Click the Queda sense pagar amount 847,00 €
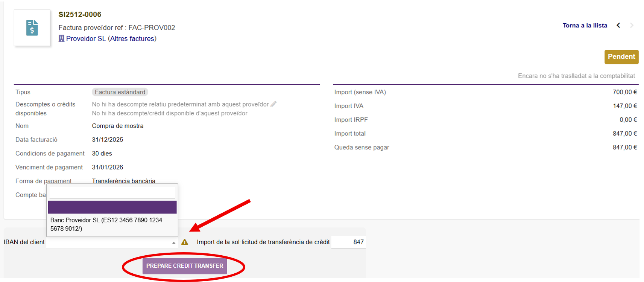644x282 pixels. click(624, 147)
